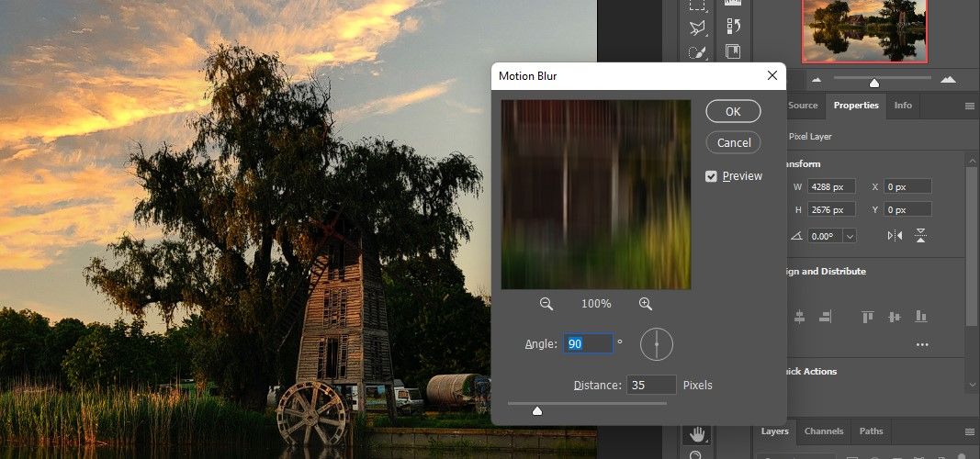Align right edges icon
The width and height of the screenshot is (980, 459).
(x=825, y=317)
